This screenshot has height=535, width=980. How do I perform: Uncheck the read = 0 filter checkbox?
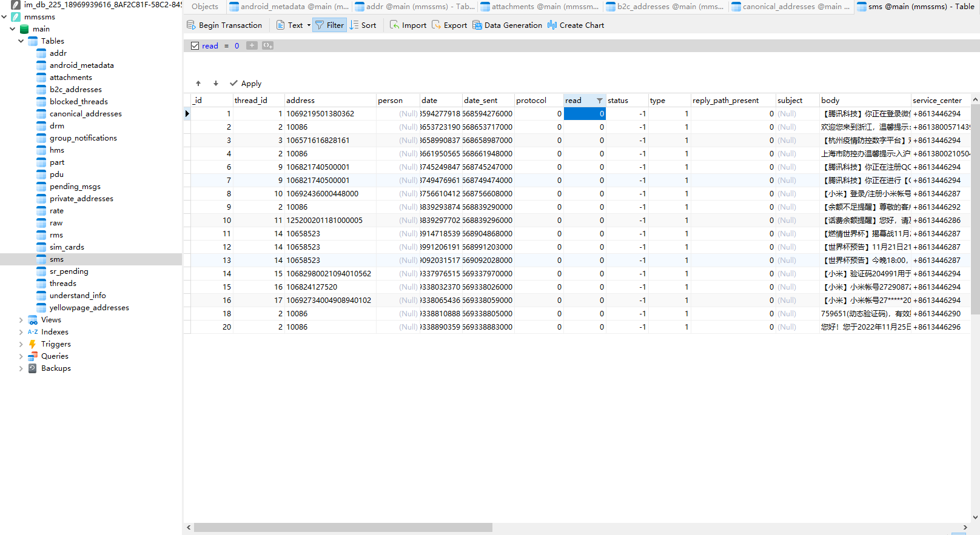[x=195, y=46]
